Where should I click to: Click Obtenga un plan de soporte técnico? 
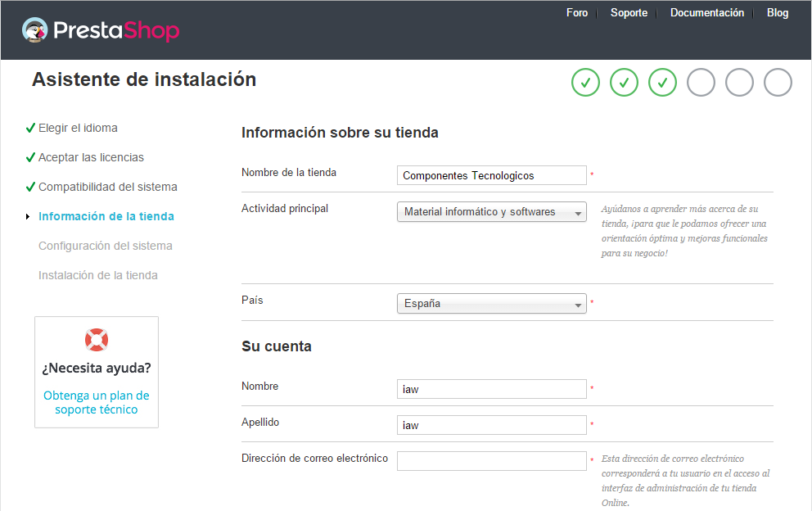tap(97, 402)
